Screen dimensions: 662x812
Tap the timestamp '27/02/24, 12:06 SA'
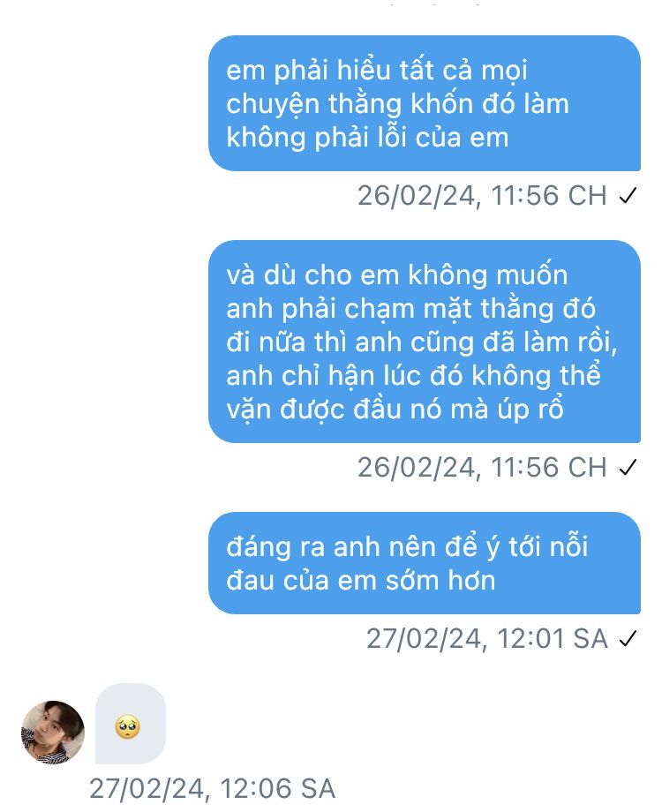(x=213, y=789)
